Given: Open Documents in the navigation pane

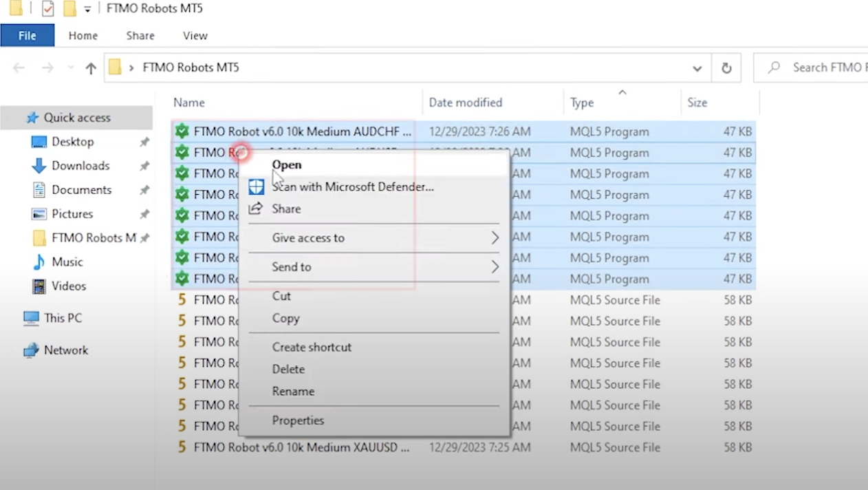Looking at the screenshot, I should coord(81,190).
